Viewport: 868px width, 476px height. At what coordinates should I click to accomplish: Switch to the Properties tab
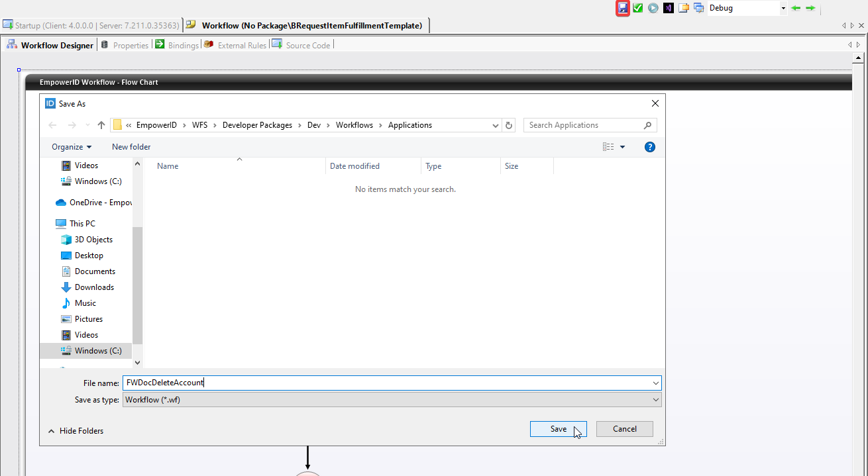(x=125, y=44)
